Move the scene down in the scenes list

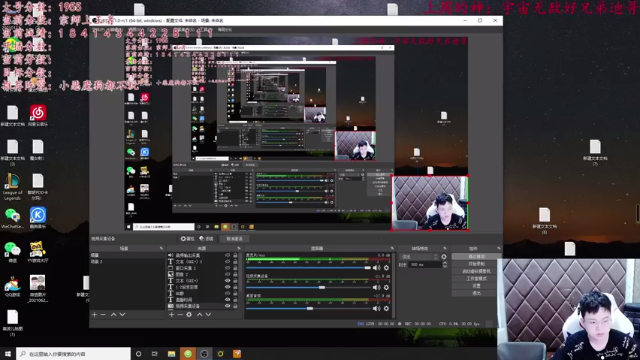(x=122, y=315)
